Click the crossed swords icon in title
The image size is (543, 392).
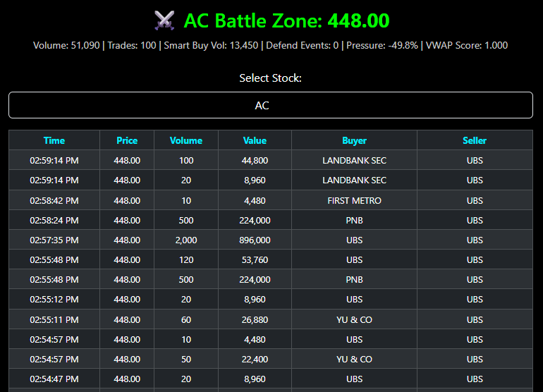click(164, 21)
